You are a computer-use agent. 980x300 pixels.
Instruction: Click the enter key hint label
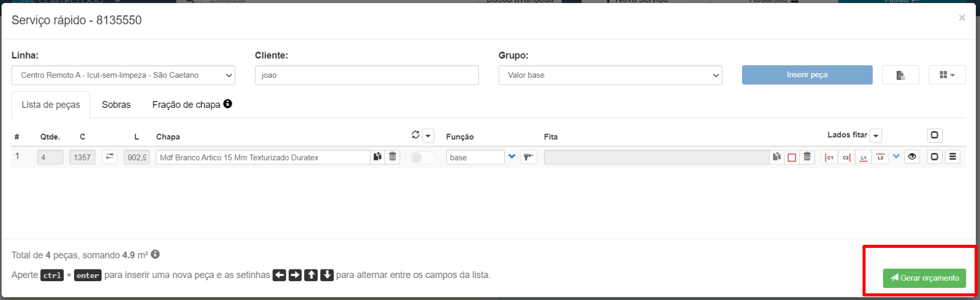click(x=88, y=275)
